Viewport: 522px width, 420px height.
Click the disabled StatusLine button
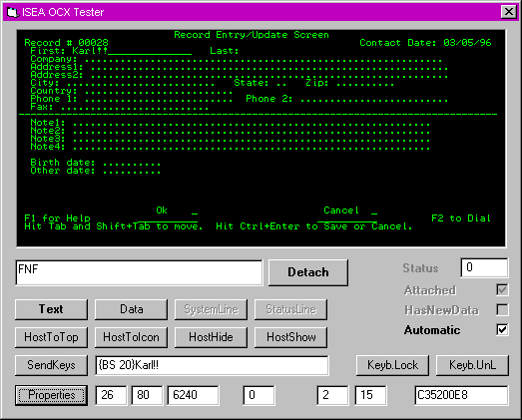pyautogui.click(x=291, y=309)
